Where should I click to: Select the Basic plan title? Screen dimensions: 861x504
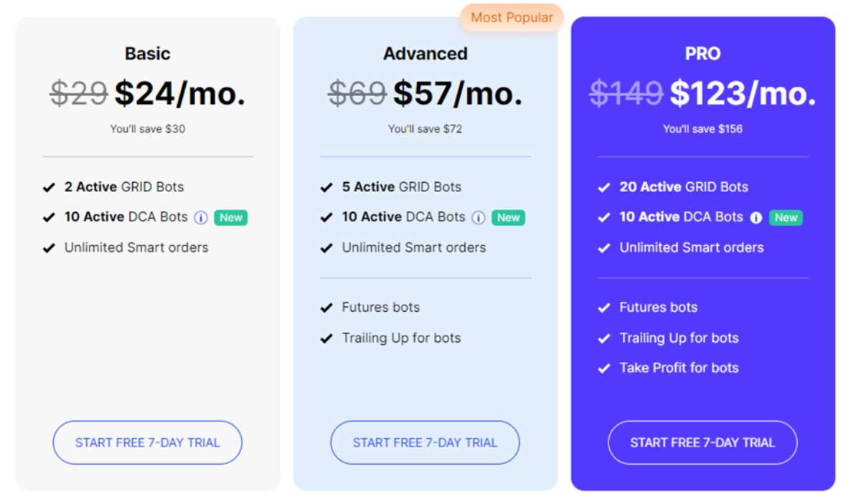tap(148, 54)
